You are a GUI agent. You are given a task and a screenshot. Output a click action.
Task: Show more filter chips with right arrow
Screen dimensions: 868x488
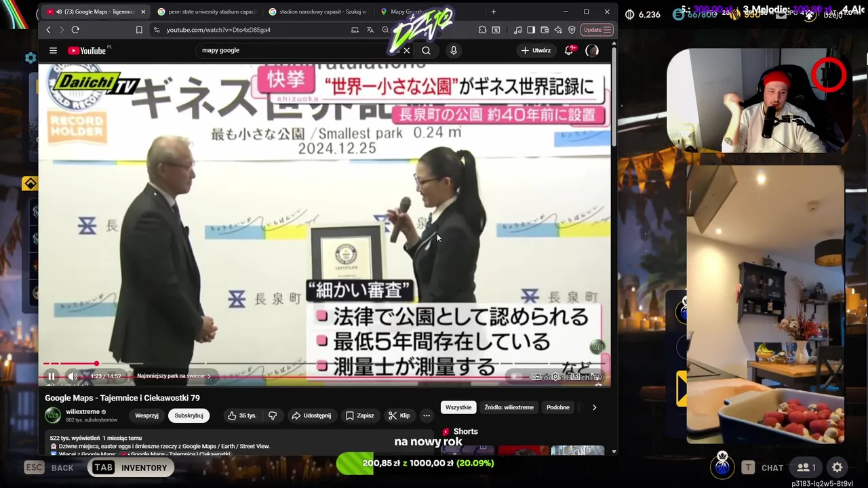[x=594, y=407]
